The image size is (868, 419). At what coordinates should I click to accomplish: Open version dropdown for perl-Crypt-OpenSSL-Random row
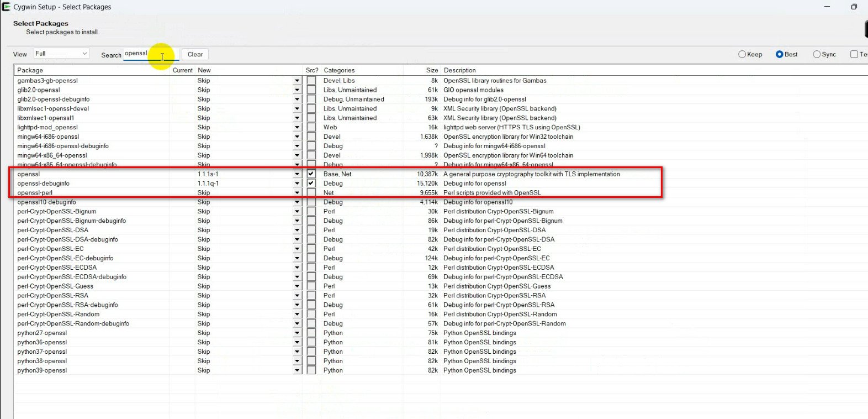click(297, 314)
